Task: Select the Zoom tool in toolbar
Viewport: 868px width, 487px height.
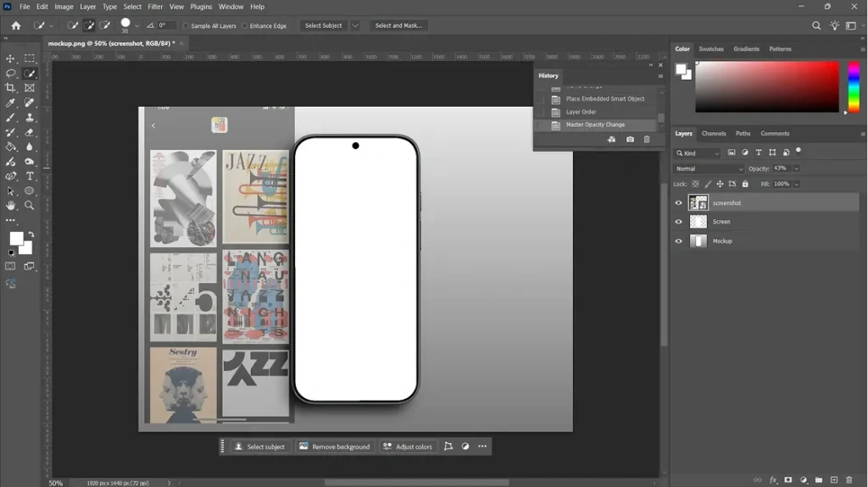Action: (30, 205)
